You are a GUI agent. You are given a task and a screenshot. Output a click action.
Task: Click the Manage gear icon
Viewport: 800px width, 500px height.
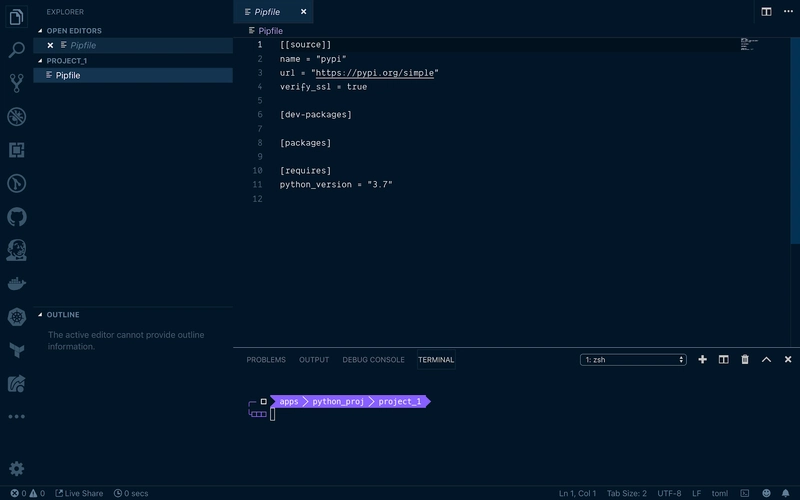point(16,468)
